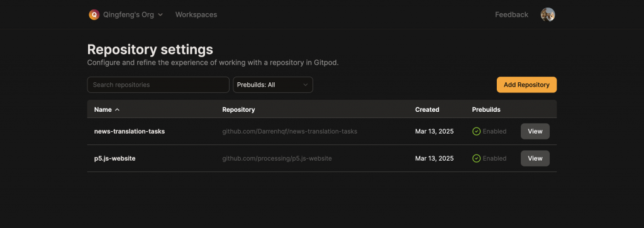Viewport: 644px width, 228px height.
Task: Click the Repository column header
Action: 238,110
